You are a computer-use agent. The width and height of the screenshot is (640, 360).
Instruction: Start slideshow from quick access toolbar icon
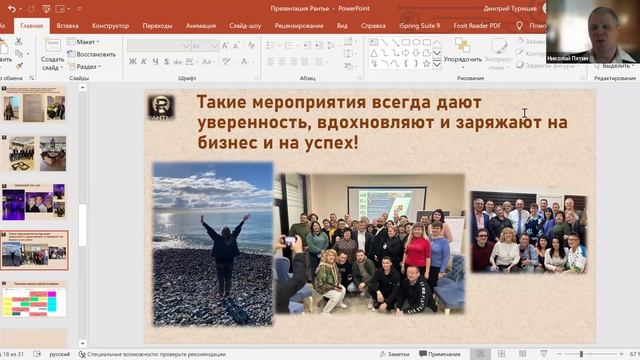47,9
